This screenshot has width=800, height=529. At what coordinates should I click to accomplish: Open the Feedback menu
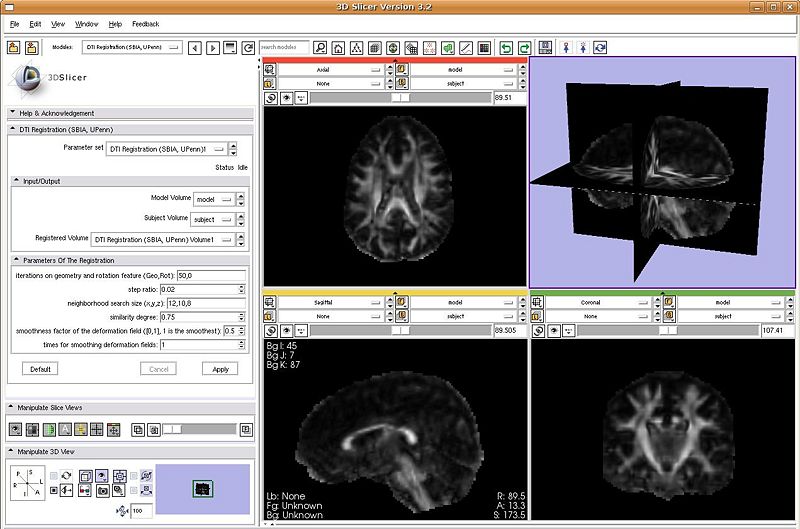click(145, 23)
